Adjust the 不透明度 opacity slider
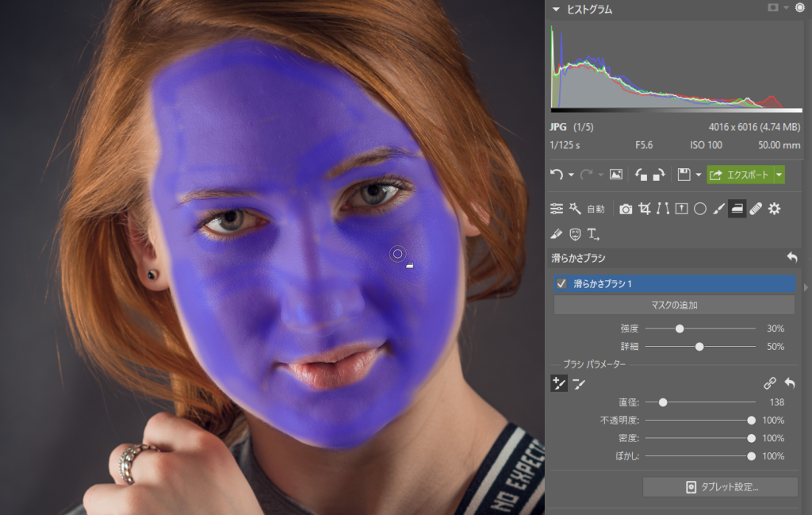812x515 pixels. (x=751, y=421)
